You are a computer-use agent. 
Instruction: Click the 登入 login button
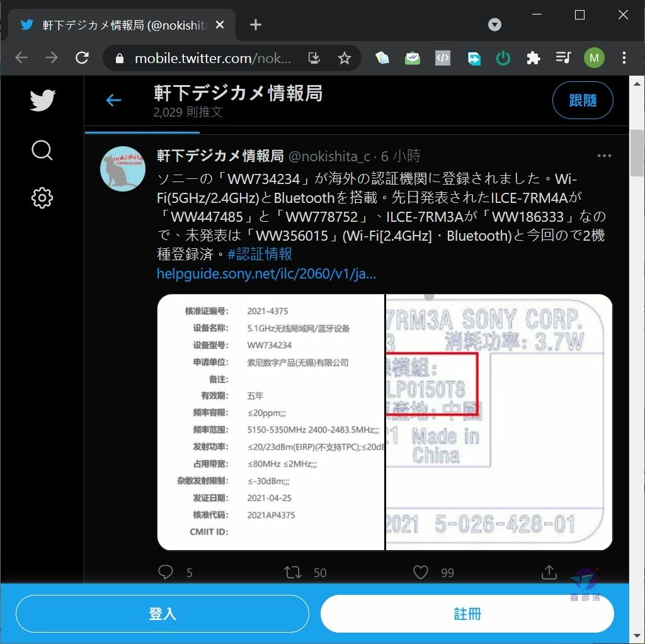[x=163, y=614]
